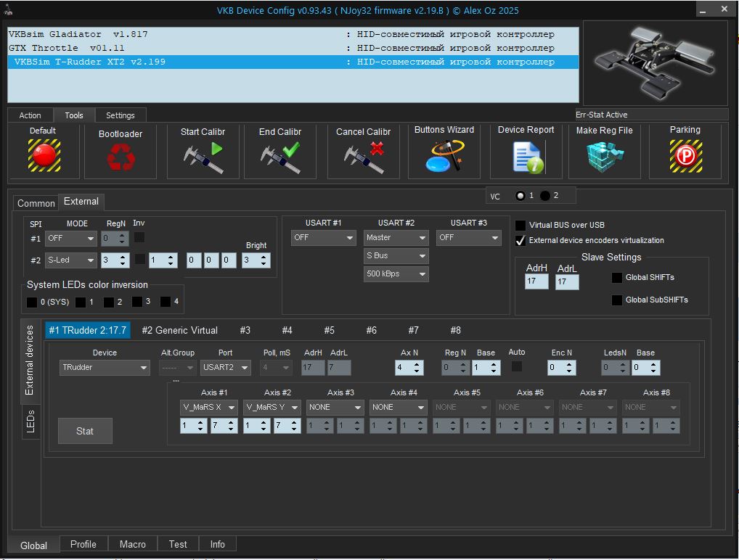Image resolution: width=739 pixels, height=560 pixels.
Task: Open the Buttons Wizard icon
Action: click(444, 156)
